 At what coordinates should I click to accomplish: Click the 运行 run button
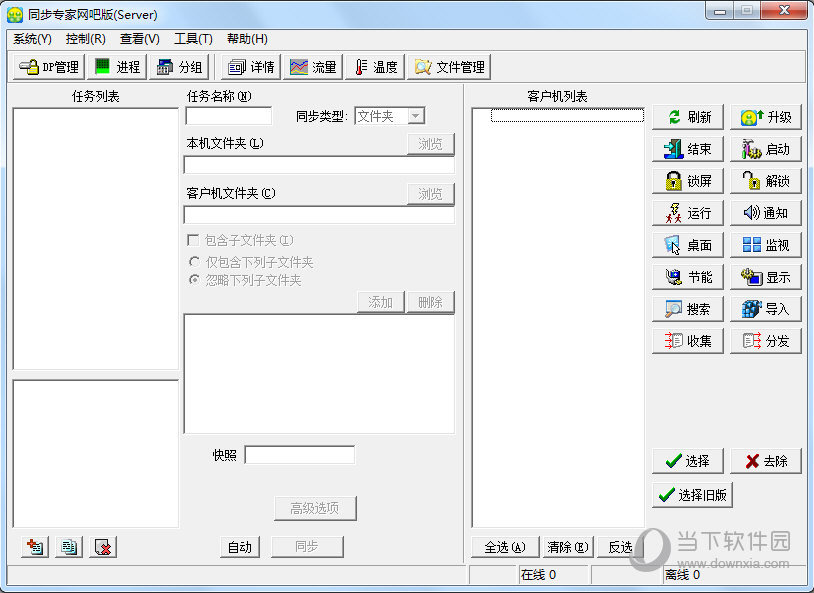click(x=688, y=213)
